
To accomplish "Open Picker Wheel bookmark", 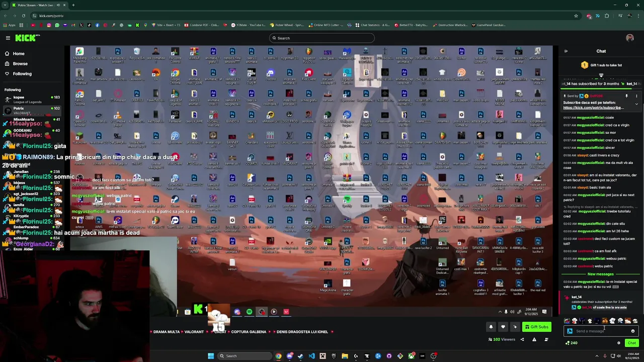I will [x=287, y=25].
